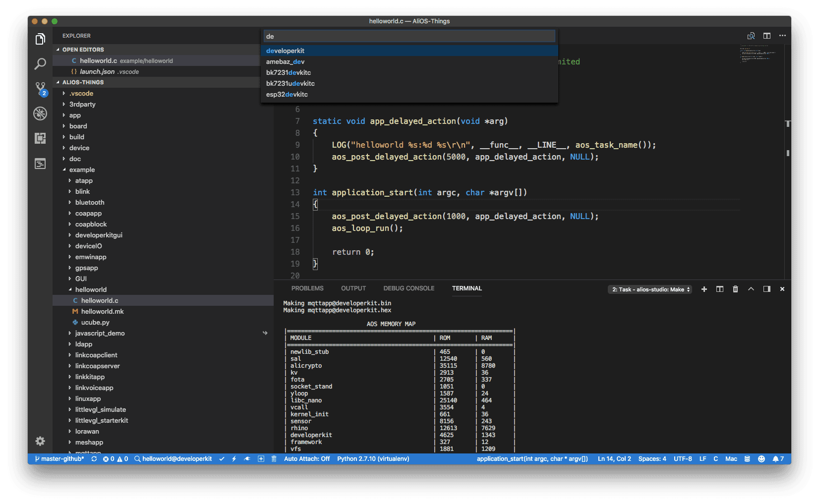Toggle Auto Attach: Off in status bar
Image resolution: width=819 pixels, height=504 pixels.
point(306,459)
